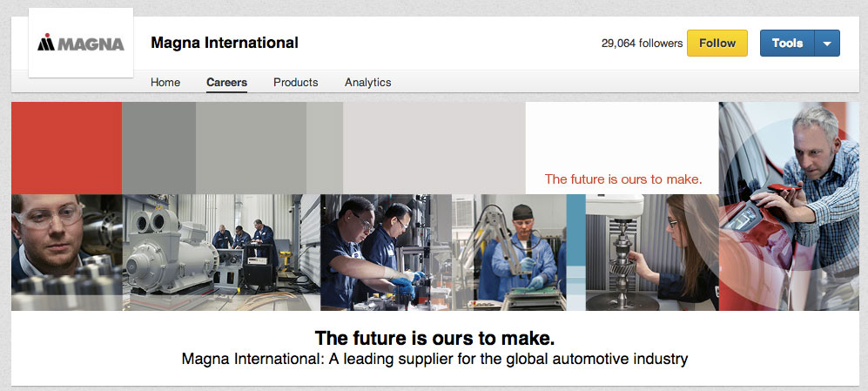Click bold headline 'The future is ours to make.'
The width and height of the screenshot is (868, 391).
coord(434,338)
